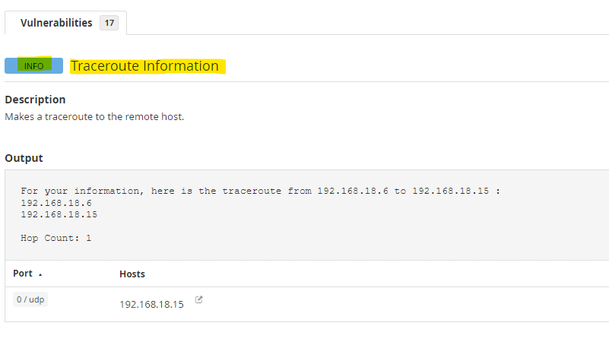Click the text 'Makes a traceroute to the remote host.'
The image size is (609, 364).
pos(94,117)
